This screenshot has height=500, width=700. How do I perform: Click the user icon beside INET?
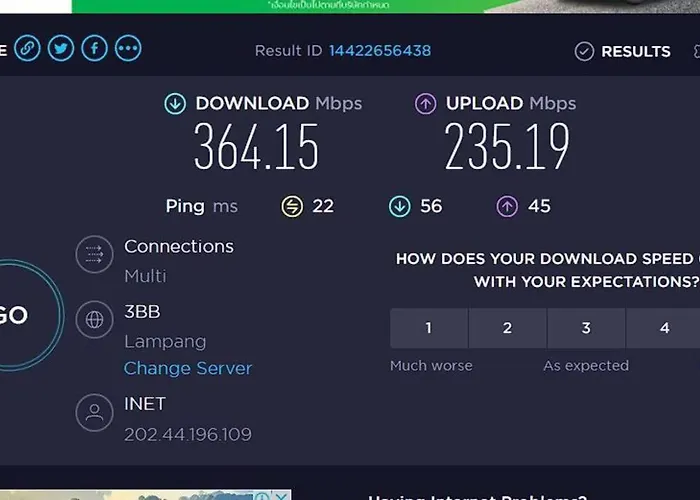[x=94, y=412]
